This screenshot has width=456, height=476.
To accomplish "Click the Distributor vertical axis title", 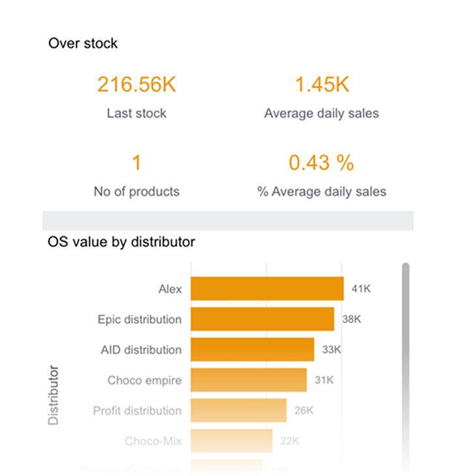I will (x=53, y=395).
